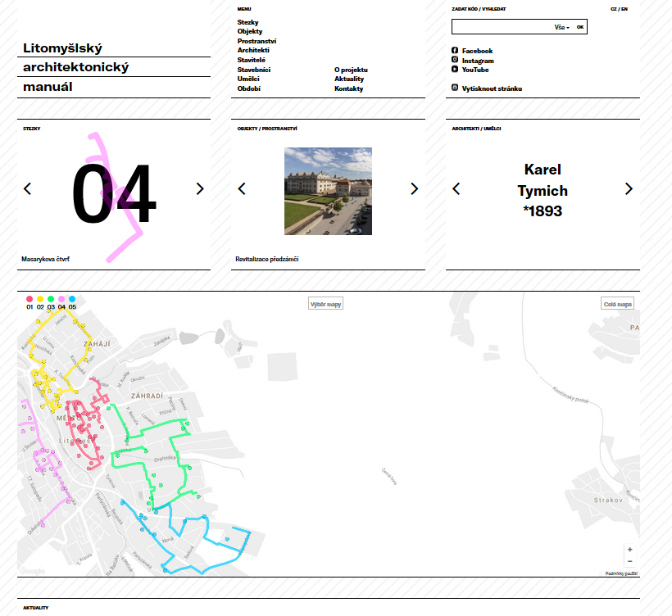Click the Facebook icon
The image size is (672, 616).
pyautogui.click(x=455, y=51)
